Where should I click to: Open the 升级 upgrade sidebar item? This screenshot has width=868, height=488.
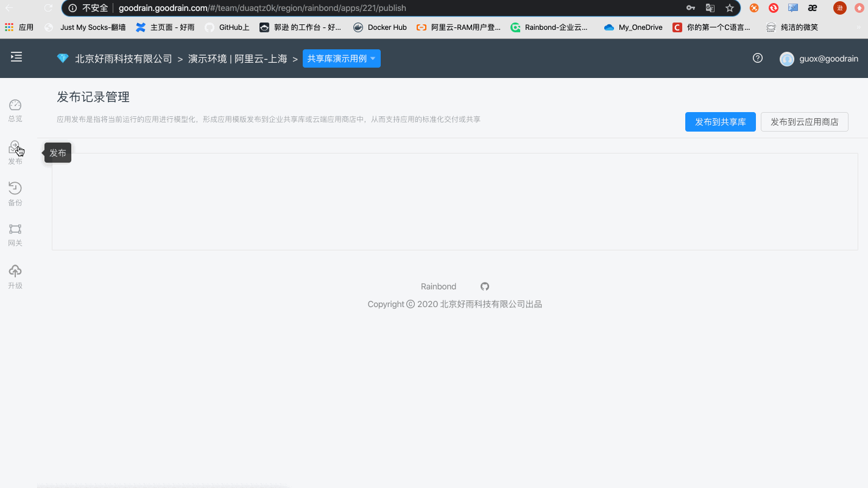[15, 277]
